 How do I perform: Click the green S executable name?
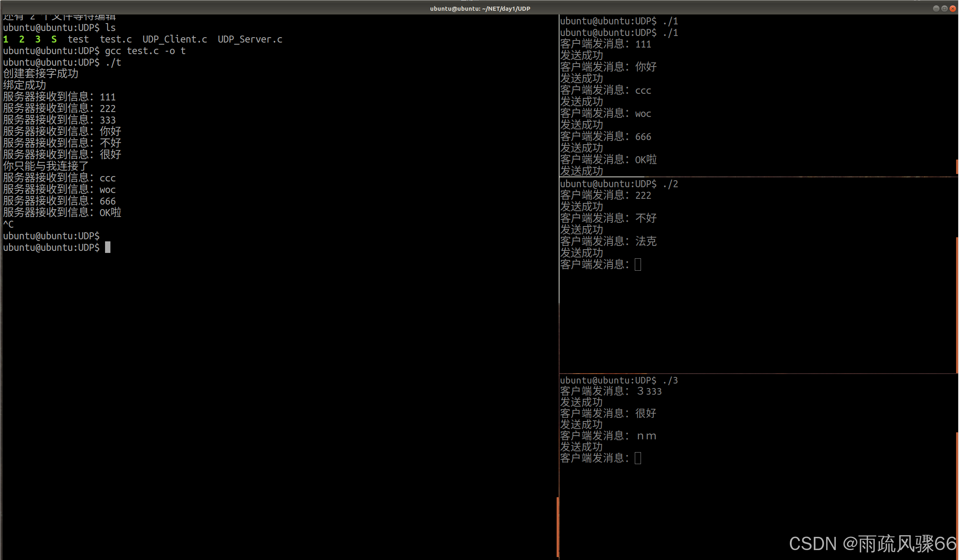pyautogui.click(x=54, y=39)
